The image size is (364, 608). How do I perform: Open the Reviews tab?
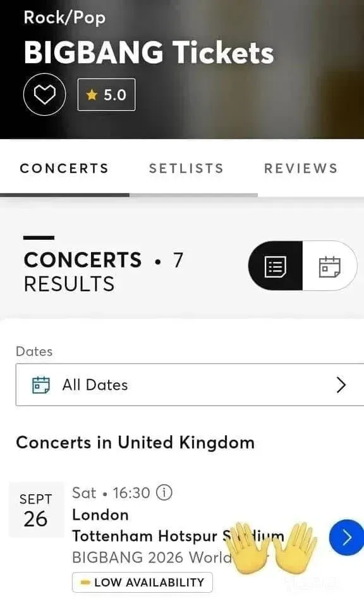point(301,168)
